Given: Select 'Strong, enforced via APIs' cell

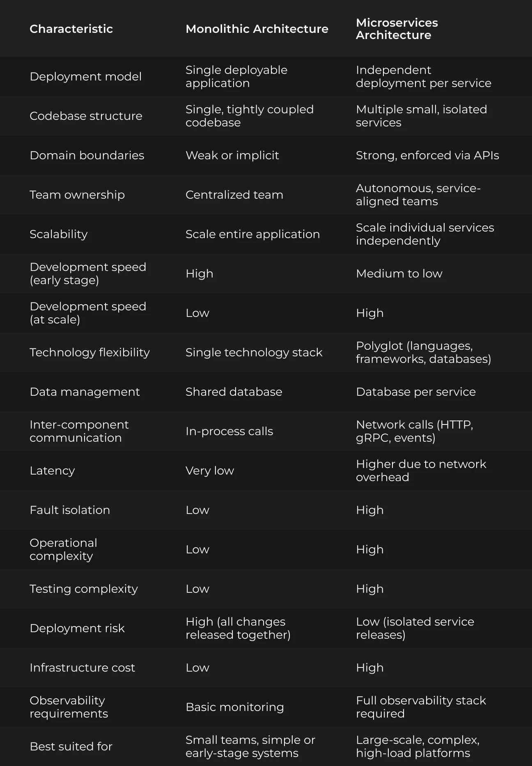Looking at the screenshot, I should [x=427, y=155].
